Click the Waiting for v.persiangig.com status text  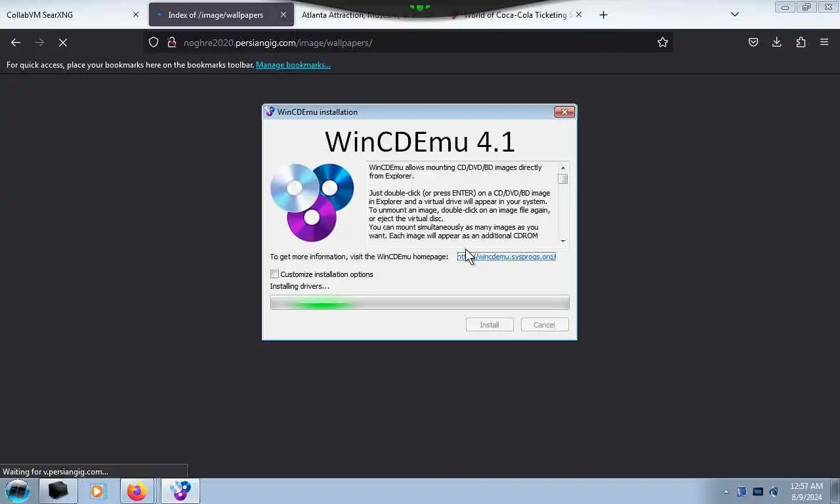click(56, 471)
